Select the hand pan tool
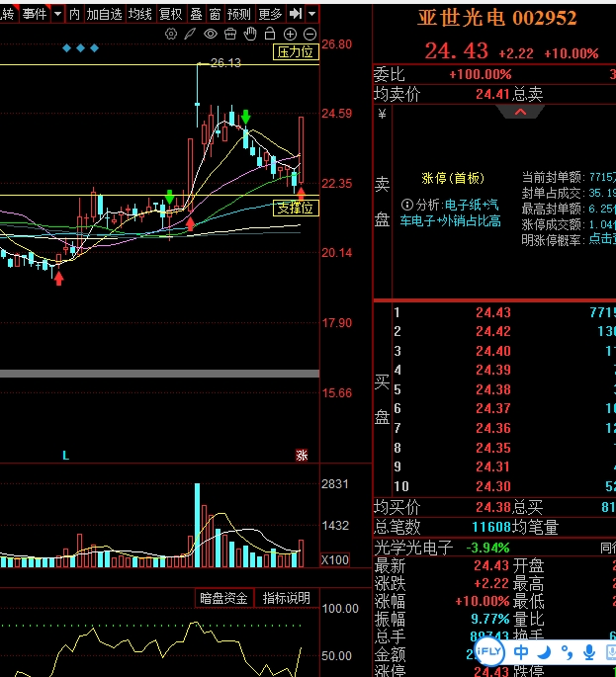Viewport: 616px width, 677px height. click(x=250, y=34)
